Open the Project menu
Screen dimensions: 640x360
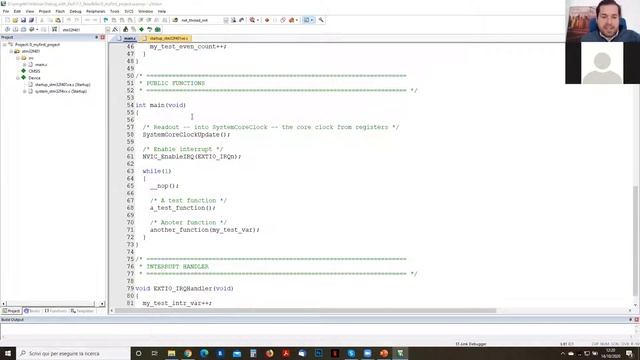[x=44, y=11]
